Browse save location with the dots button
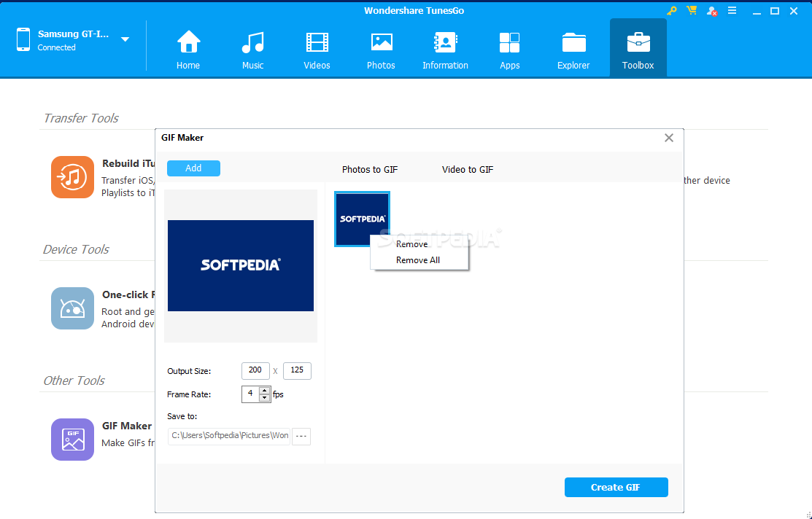 (301, 436)
